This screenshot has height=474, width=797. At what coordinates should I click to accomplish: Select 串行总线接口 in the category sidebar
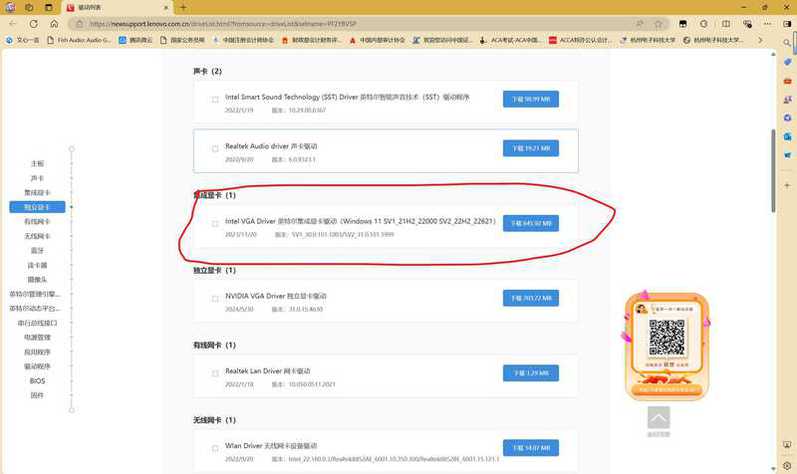37,323
